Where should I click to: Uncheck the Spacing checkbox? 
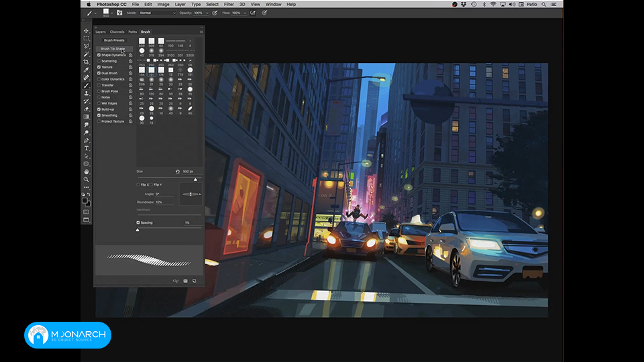click(138, 223)
